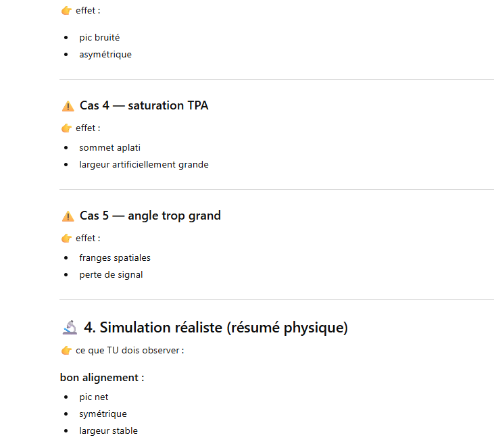Click the 'asymétrique' bullet item

tap(105, 54)
